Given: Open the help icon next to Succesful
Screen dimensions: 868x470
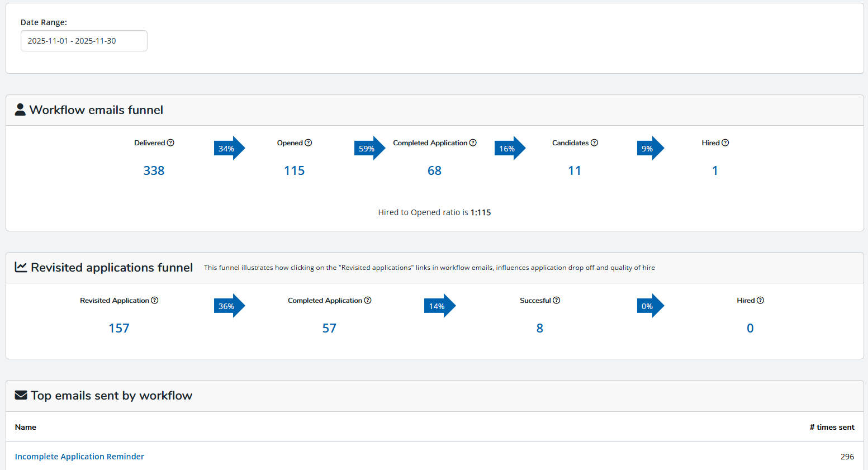Looking at the screenshot, I should [557, 300].
